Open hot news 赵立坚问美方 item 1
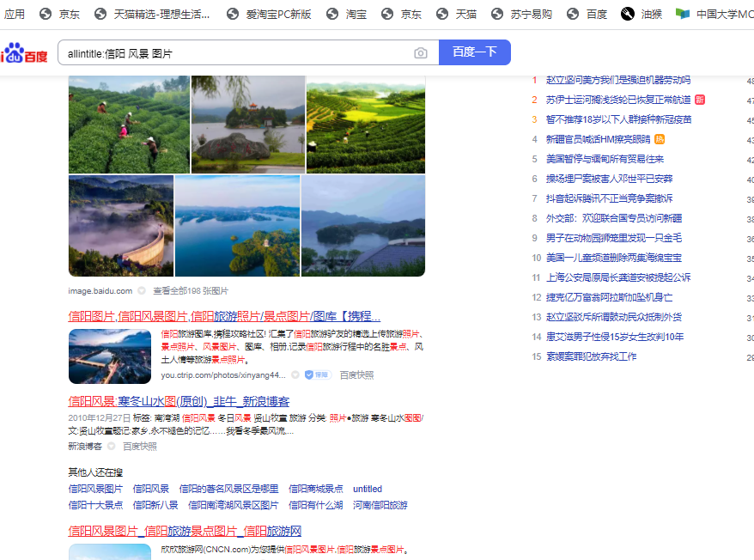 click(x=618, y=80)
